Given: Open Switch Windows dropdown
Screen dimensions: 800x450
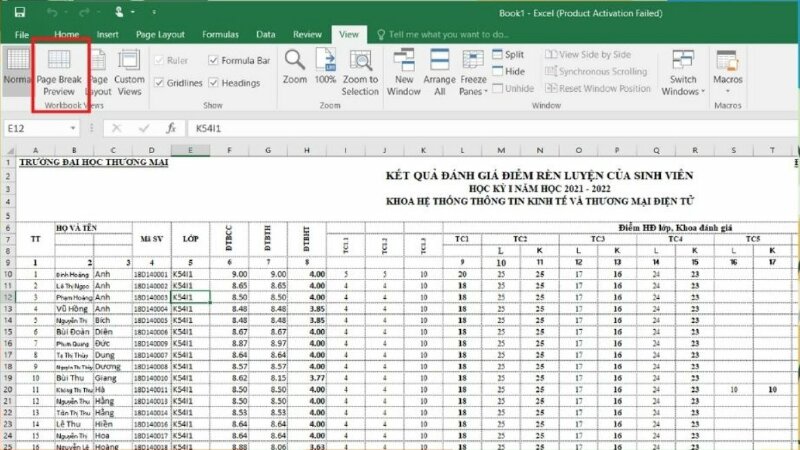Looking at the screenshot, I should click(683, 72).
